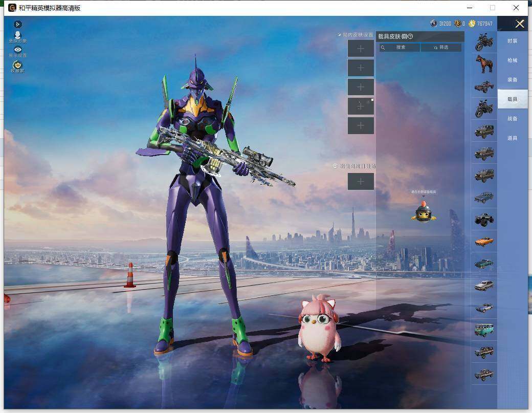532x413 pixels.
Task: Select the motorcycle thumbnail above the horse
Action: (x=484, y=42)
